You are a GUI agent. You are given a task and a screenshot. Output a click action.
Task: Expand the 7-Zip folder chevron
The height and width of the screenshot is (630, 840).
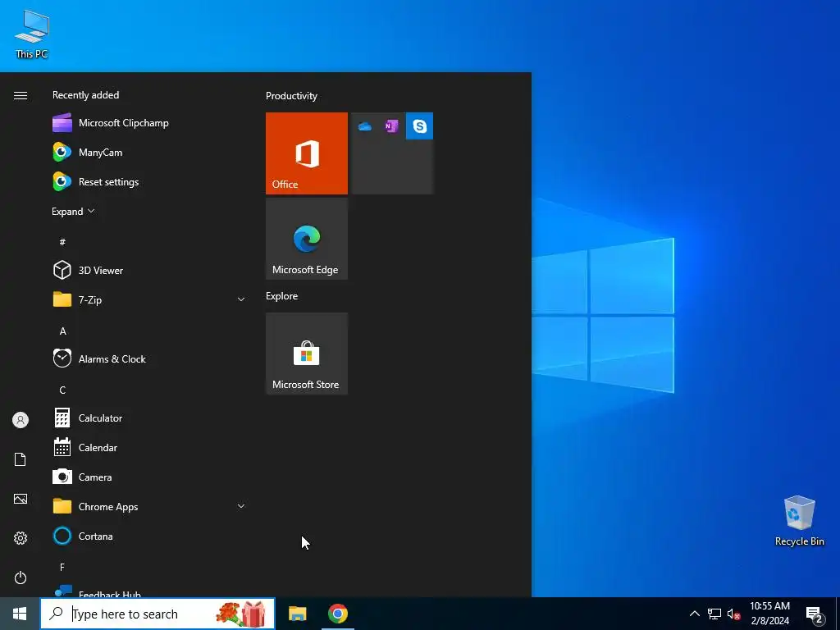[241, 299]
